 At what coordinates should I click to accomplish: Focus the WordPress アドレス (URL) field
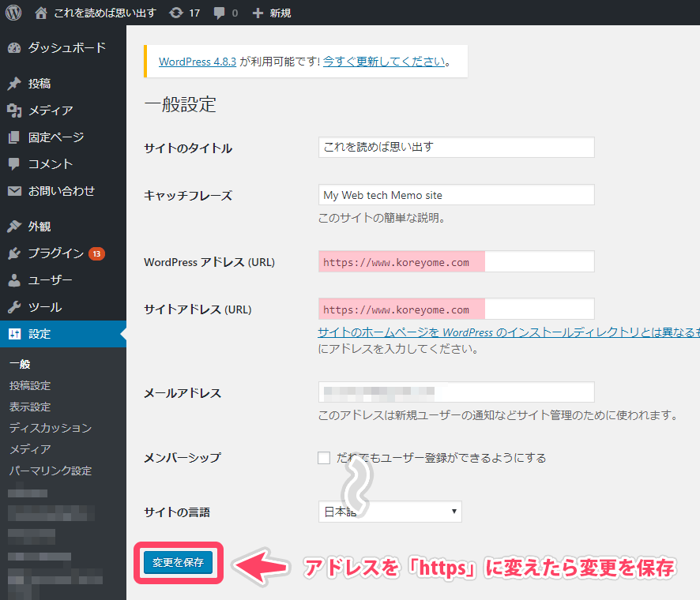click(x=456, y=262)
